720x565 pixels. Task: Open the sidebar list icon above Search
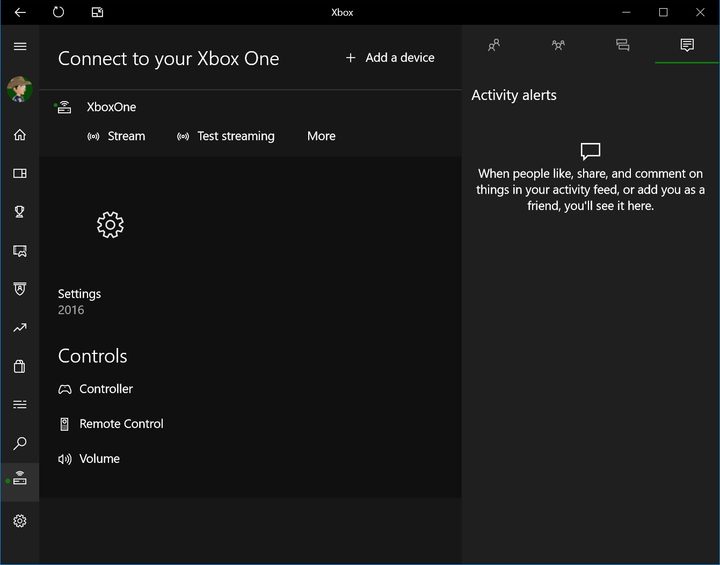(20, 405)
